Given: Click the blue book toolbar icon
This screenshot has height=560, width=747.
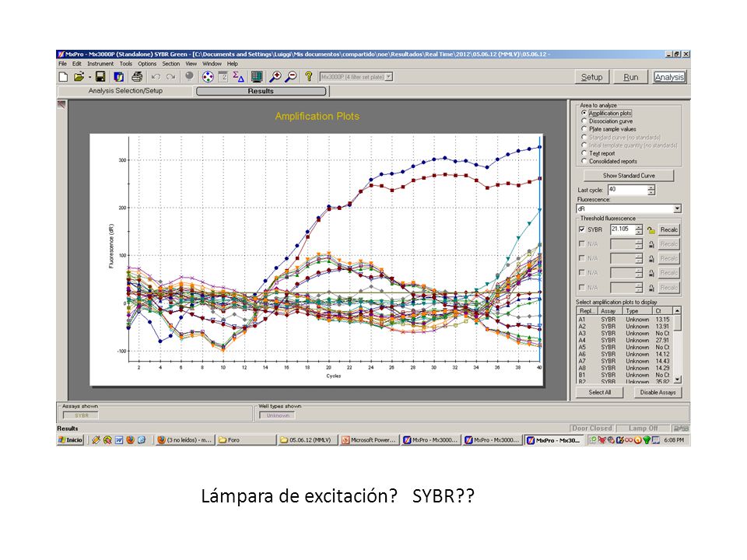Looking at the screenshot, I should (118, 77).
